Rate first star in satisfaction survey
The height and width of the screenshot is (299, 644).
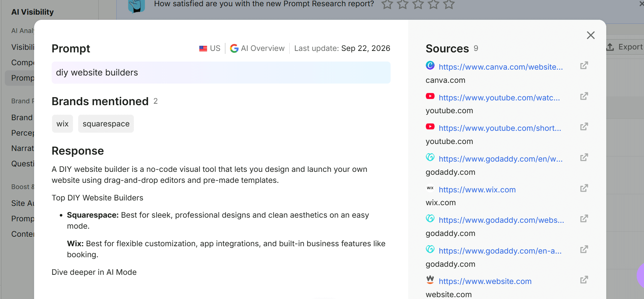tap(387, 4)
